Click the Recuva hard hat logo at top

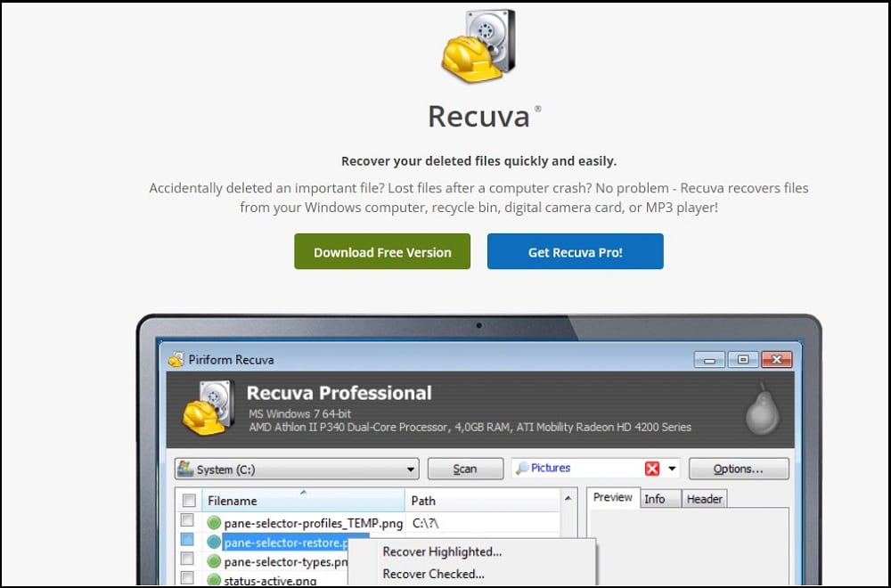(x=478, y=45)
